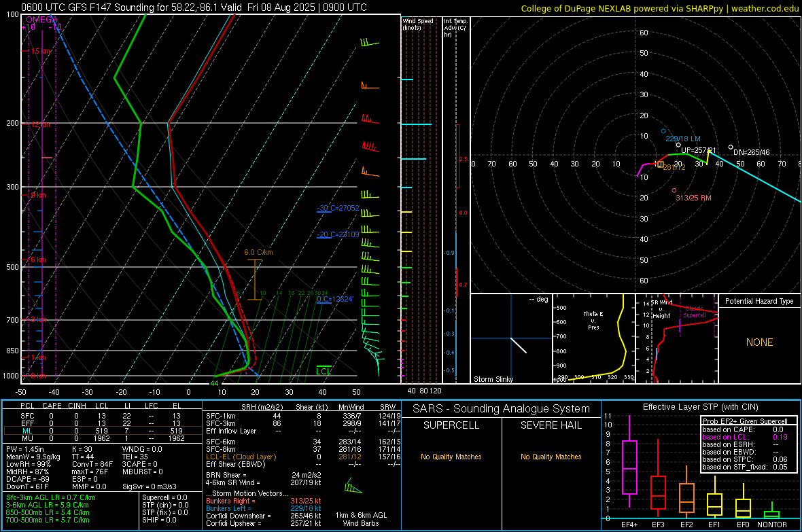Screen dimensions: 802x532
Task: Click the UP=257/21 Corfidi vector label
Action: tap(698, 150)
